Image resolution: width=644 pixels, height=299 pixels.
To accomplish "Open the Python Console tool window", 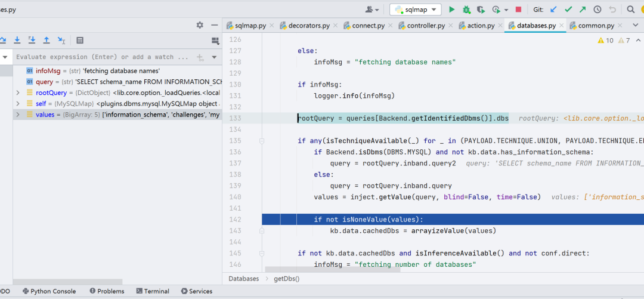I will tap(49, 291).
